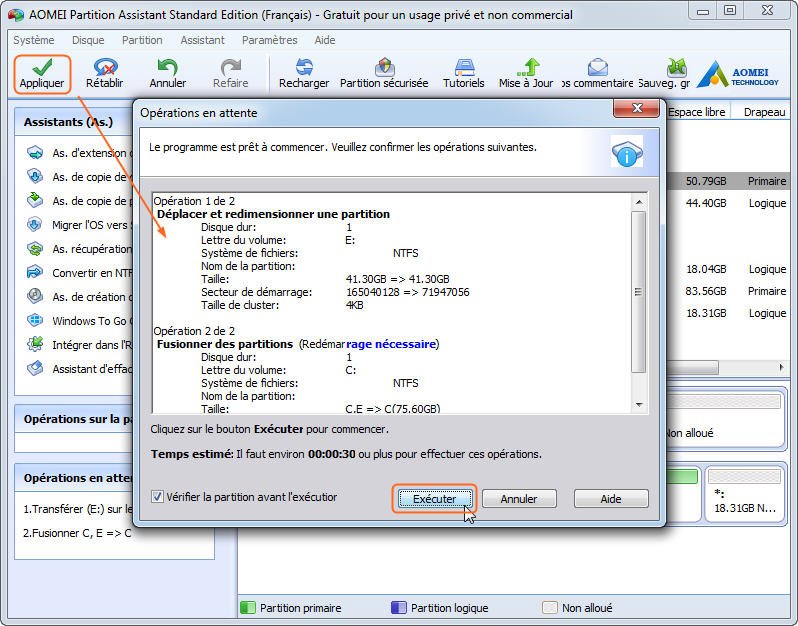Select pending operation 2.Fusionner C, E

(77, 533)
